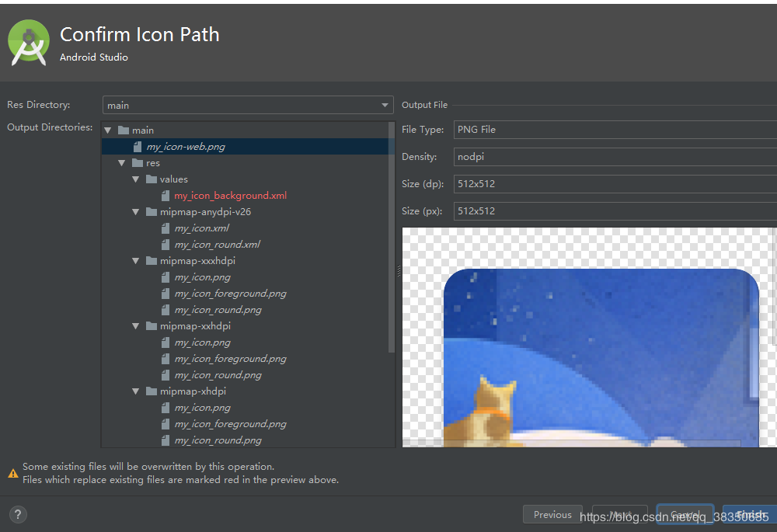Click the output directories tree scrollbar
The width and height of the screenshot is (777, 532).
[x=392, y=238]
